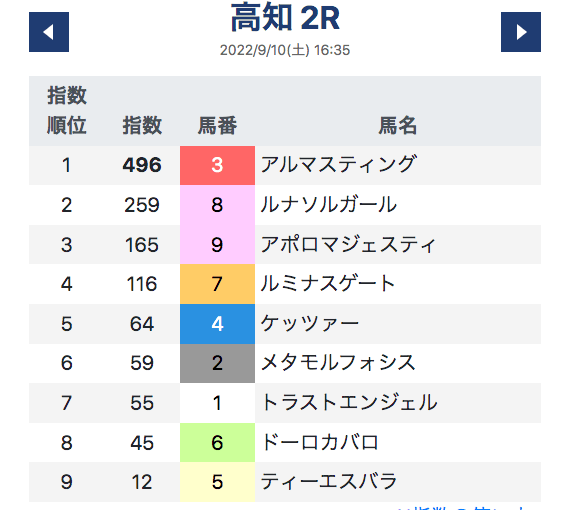The image size is (569, 510).
Task: Click horse name ルナソルガール
Action: pyautogui.click(x=329, y=204)
